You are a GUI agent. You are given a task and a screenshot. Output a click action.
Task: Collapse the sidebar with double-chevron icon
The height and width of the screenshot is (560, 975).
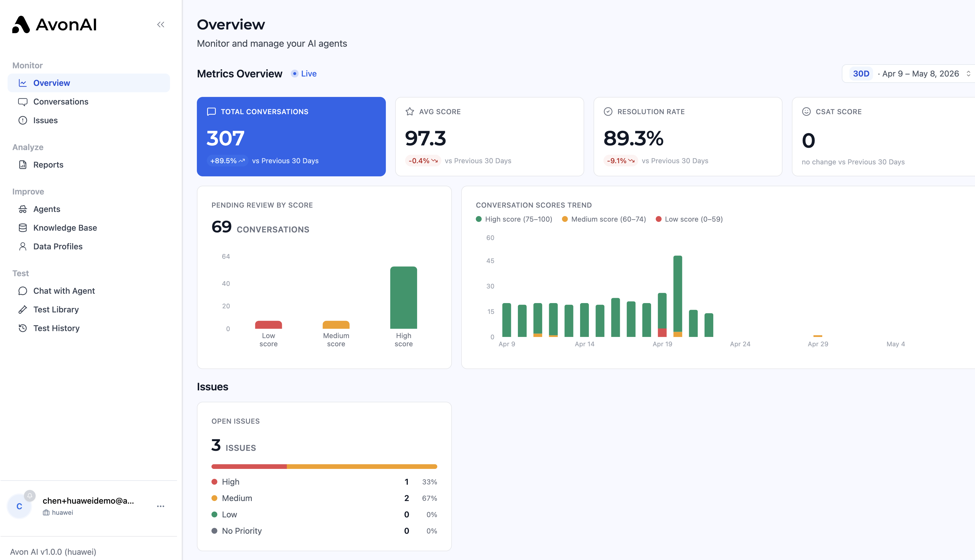[161, 25]
